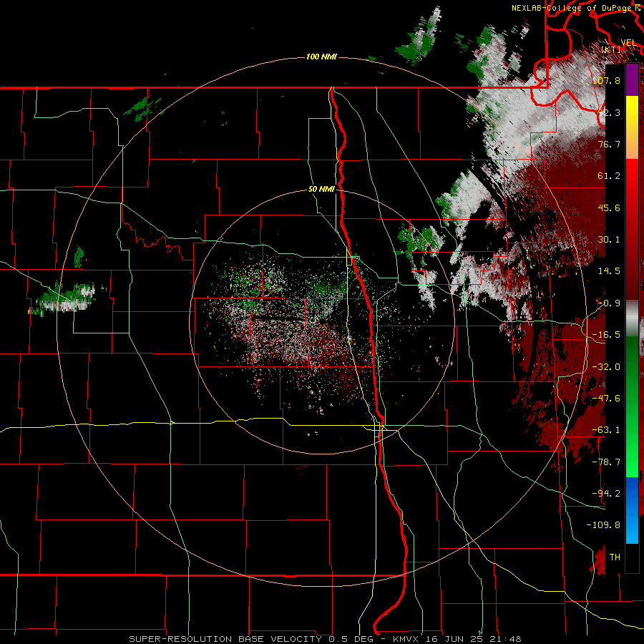
Task: Pick the gray zero-velocity segment of the color bar
Action: coord(632,319)
